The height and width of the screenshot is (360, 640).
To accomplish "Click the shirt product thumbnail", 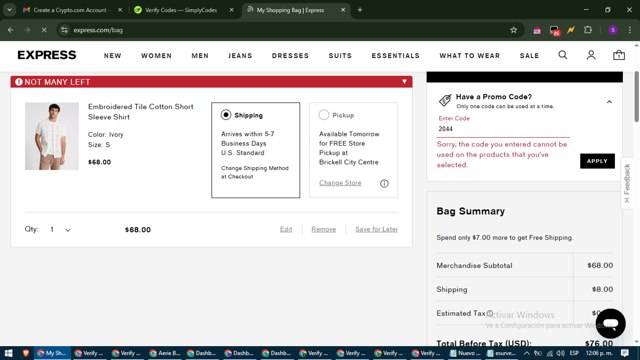I will click(x=52, y=136).
